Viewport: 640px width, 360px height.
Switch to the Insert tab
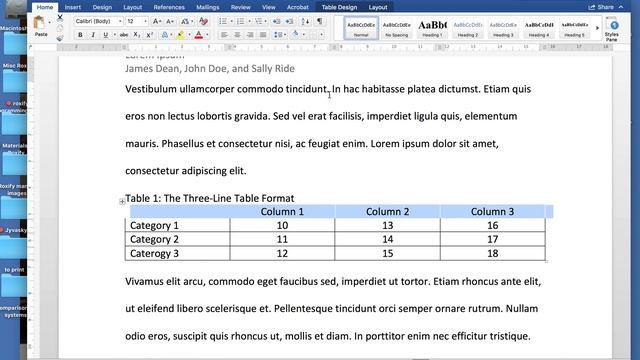coord(73,7)
